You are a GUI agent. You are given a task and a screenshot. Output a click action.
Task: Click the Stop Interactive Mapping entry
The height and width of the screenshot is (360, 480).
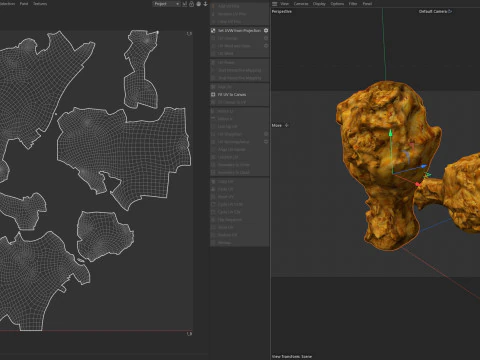coord(239,78)
